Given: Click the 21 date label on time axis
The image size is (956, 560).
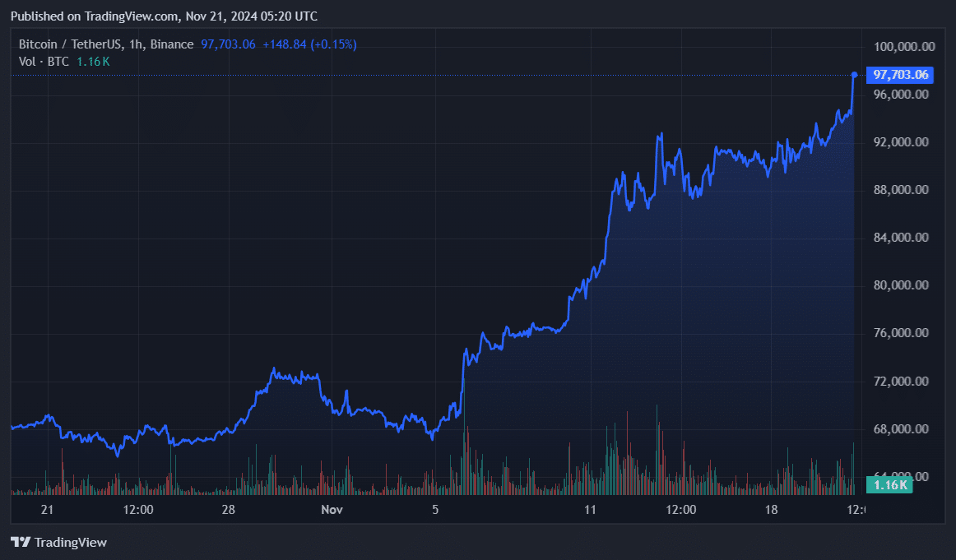Looking at the screenshot, I should [x=47, y=510].
